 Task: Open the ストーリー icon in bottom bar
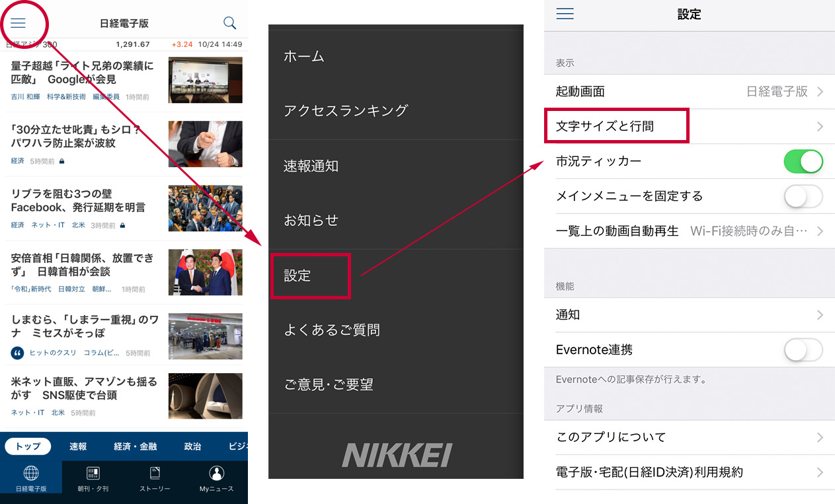tap(155, 474)
